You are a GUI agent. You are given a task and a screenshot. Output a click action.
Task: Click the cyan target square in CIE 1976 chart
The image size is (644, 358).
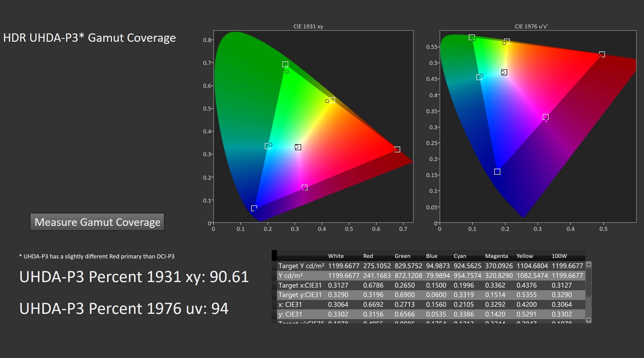pyautogui.click(x=479, y=77)
